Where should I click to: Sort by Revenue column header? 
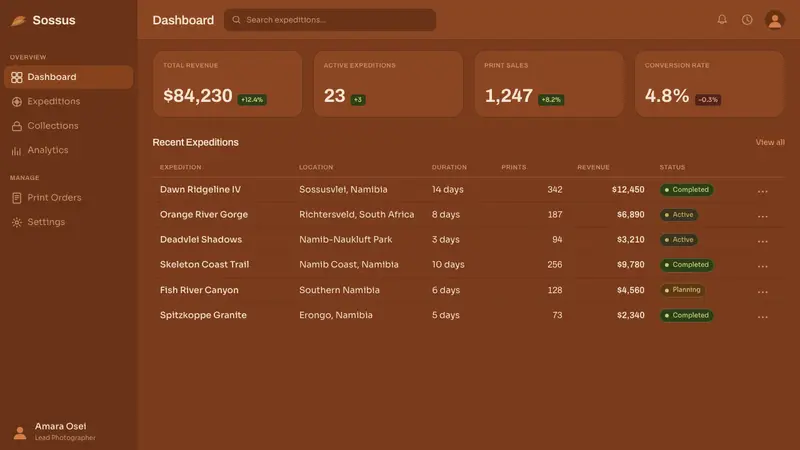[593, 167]
